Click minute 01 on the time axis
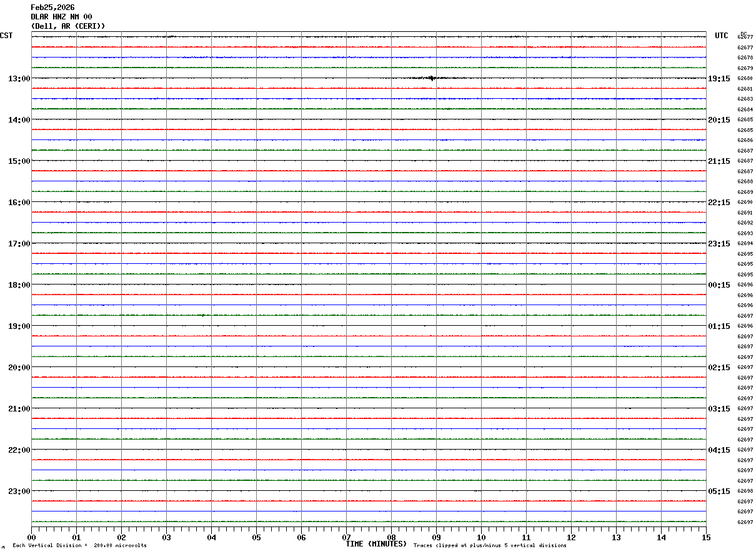The image size is (756, 554). [x=77, y=537]
